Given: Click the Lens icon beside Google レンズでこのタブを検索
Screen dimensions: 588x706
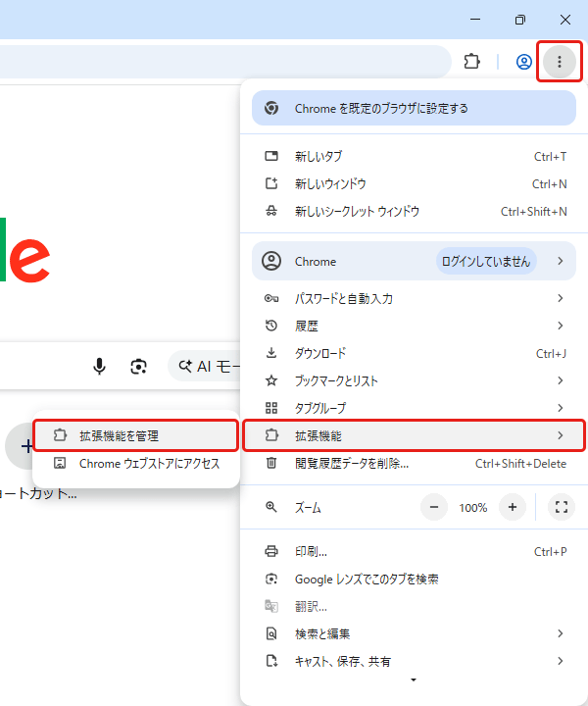Looking at the screenshot, I should click(271, 579).
